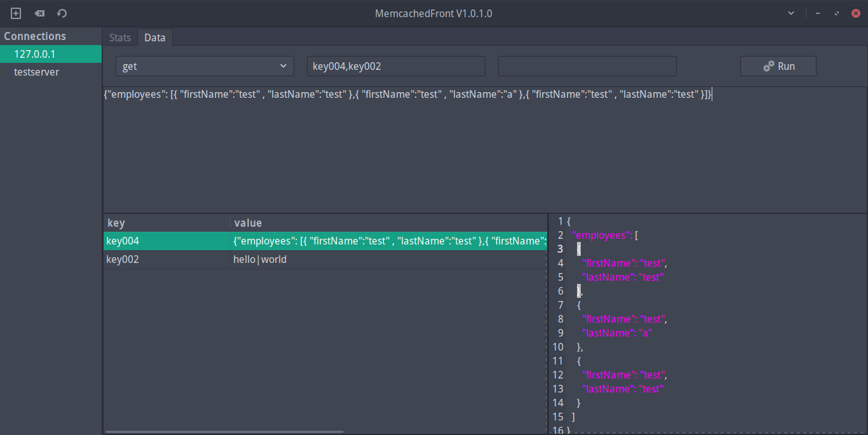
Task: Maximize the MemcachedFront window
Action: [837, 13]
